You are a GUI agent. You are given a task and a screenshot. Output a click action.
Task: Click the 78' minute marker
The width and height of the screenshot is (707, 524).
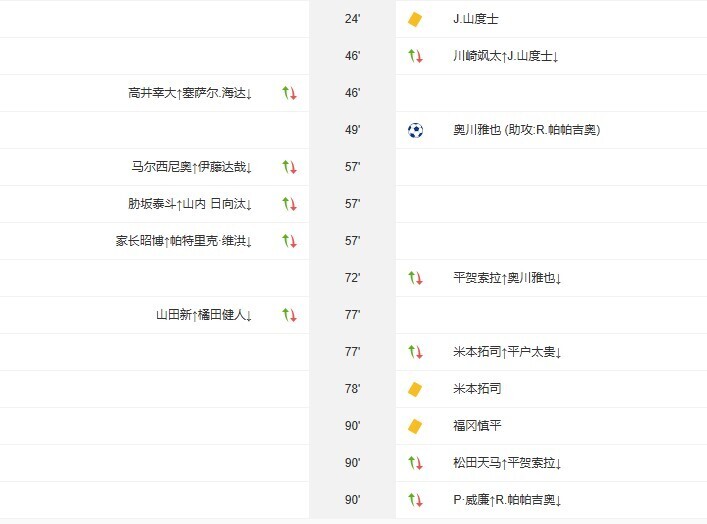[352, 389]
